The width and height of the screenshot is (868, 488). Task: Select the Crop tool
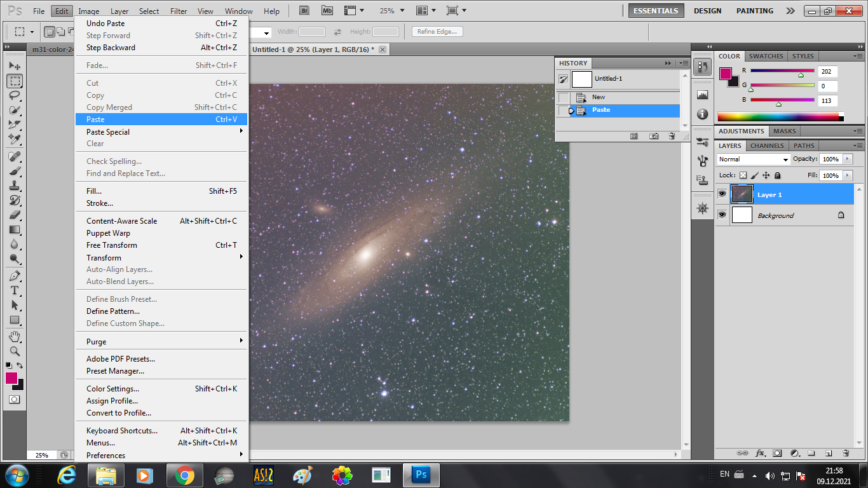tap(15, 125)
